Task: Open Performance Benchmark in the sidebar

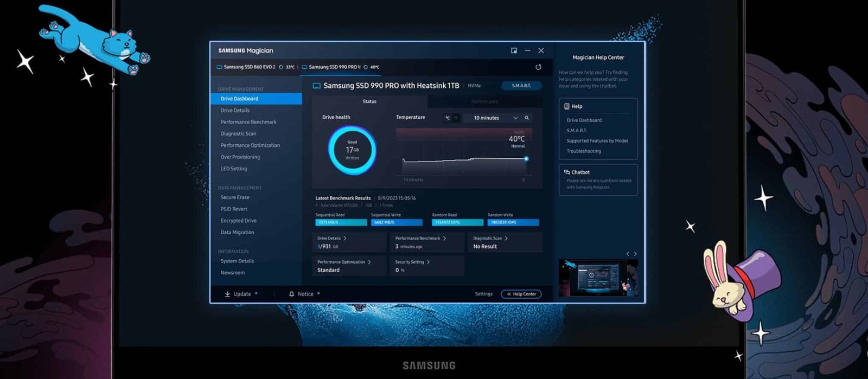Action: pos(248,122)
